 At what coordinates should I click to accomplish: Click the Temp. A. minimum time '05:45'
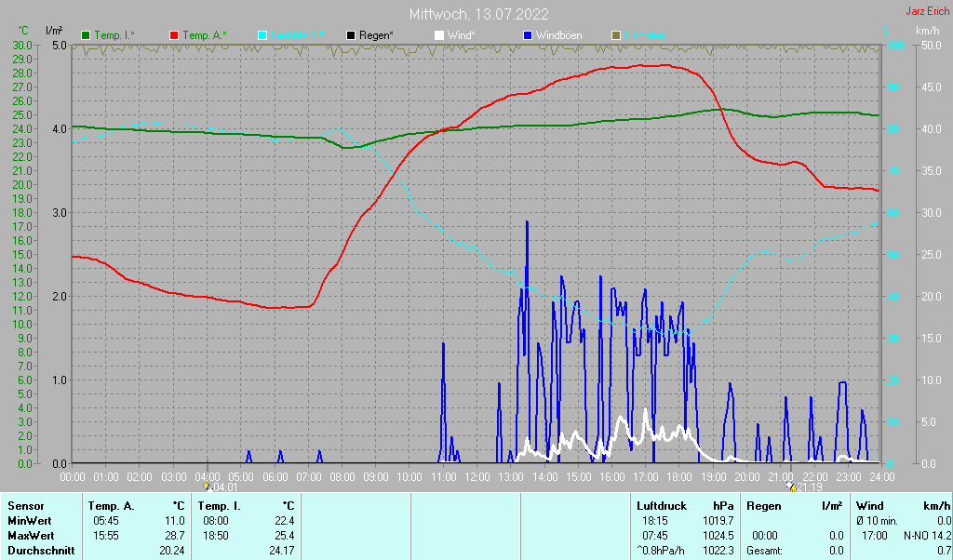pos(106,521)
